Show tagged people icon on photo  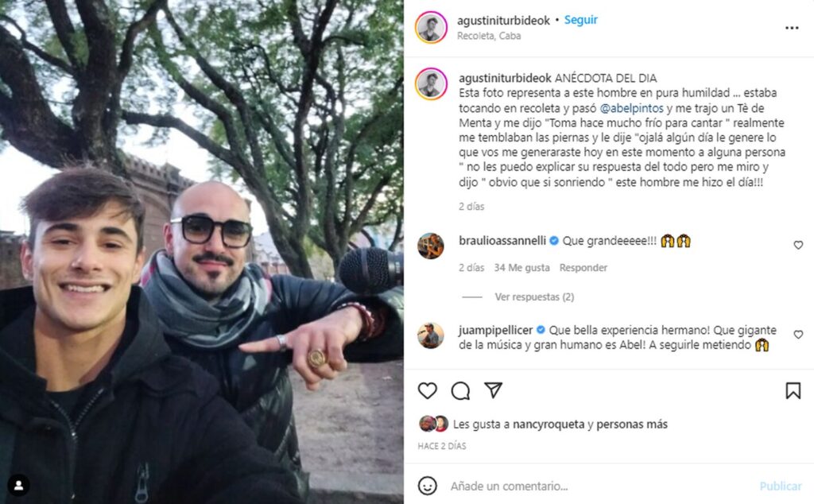coord(19,485)
